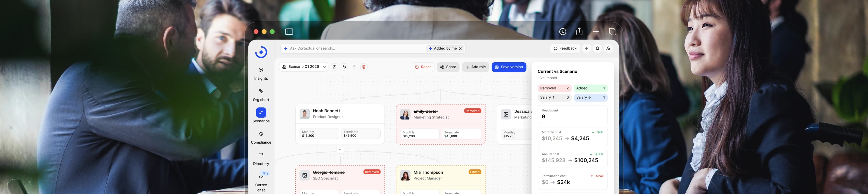Viewport: 868px width, 194px height.
Task: Redo the scenario change
Action: coord(354,67)
